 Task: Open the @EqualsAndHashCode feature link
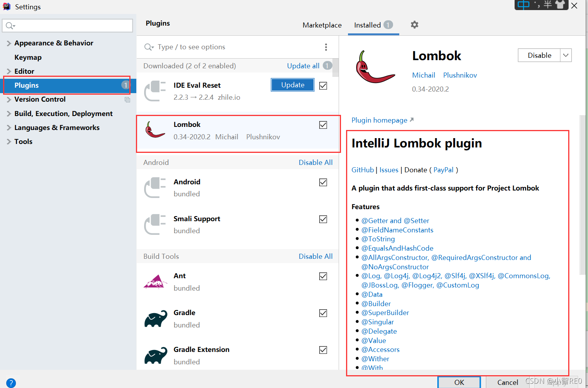(x=397, y=248)
